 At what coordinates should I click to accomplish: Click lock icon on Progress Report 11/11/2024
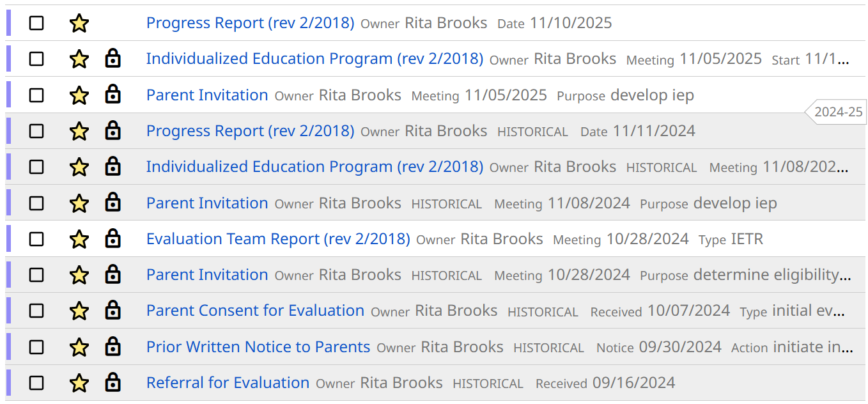click(113, 131)
